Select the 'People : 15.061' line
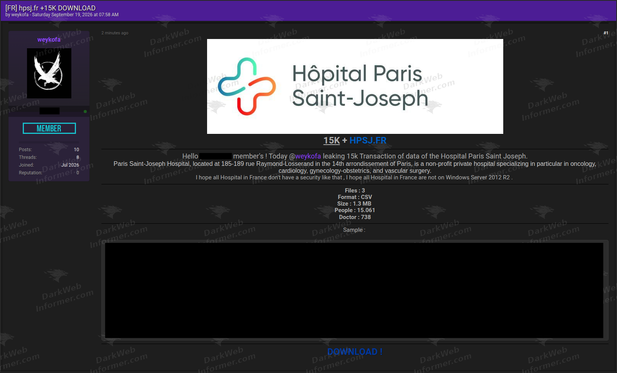Viewport: 617px width, 373px height. click(x=355, y=211)
